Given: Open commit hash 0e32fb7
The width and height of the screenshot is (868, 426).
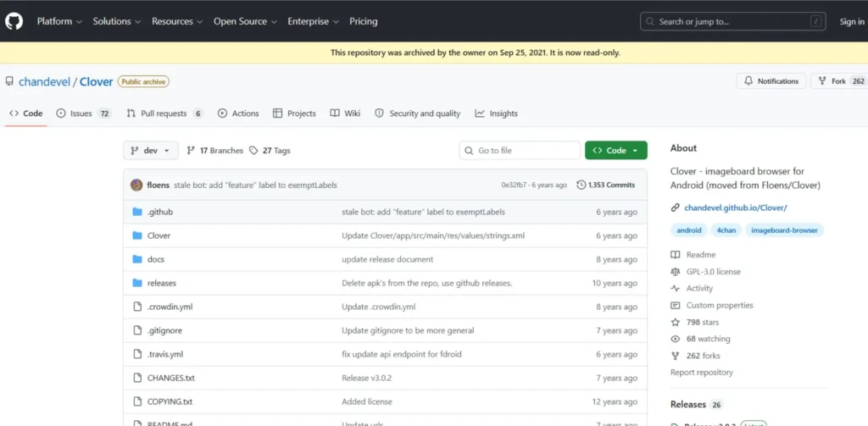Looking at the screenshot, I should pos(513,185).
